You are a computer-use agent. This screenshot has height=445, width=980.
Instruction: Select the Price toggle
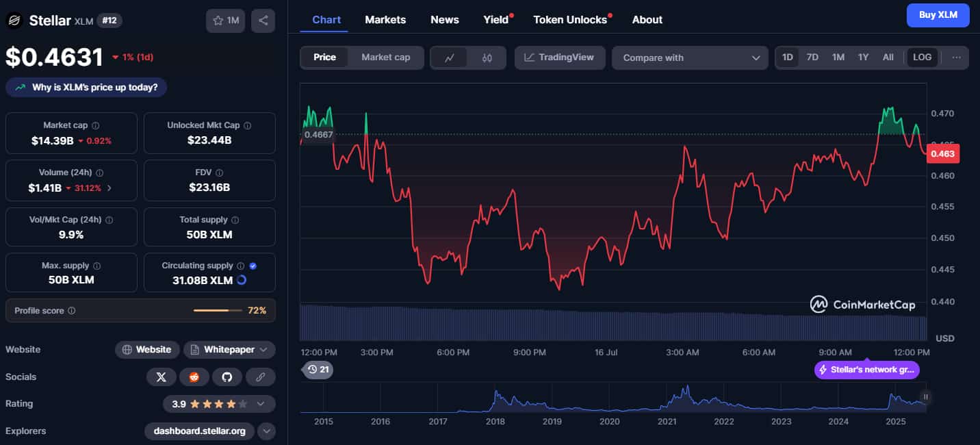pyautogui.click(x=324, y=58)
